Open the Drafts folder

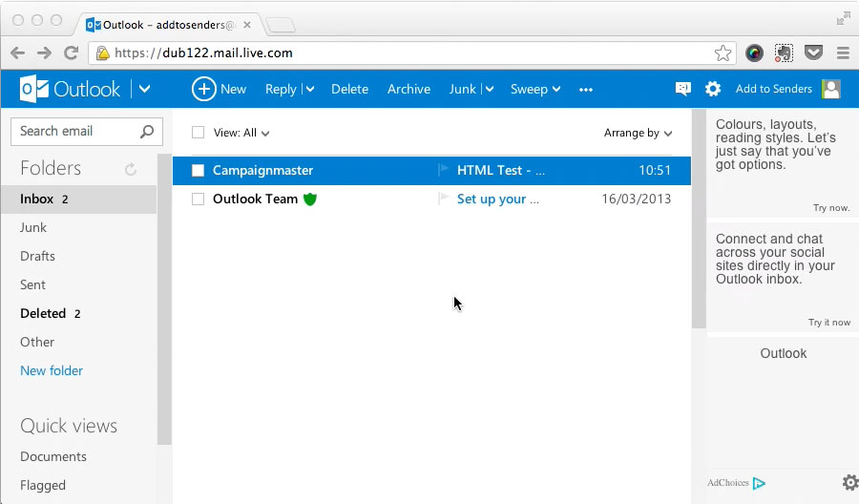[x=37, y=256]
